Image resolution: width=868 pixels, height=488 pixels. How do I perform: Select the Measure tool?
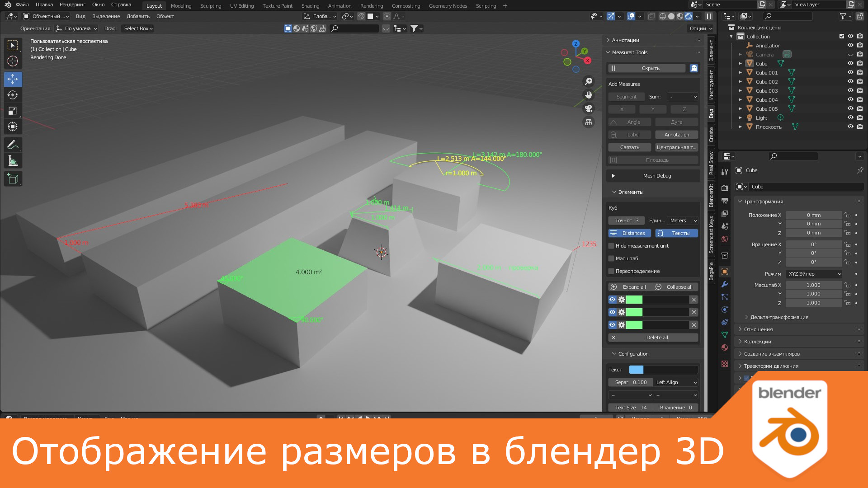[13, 160]
